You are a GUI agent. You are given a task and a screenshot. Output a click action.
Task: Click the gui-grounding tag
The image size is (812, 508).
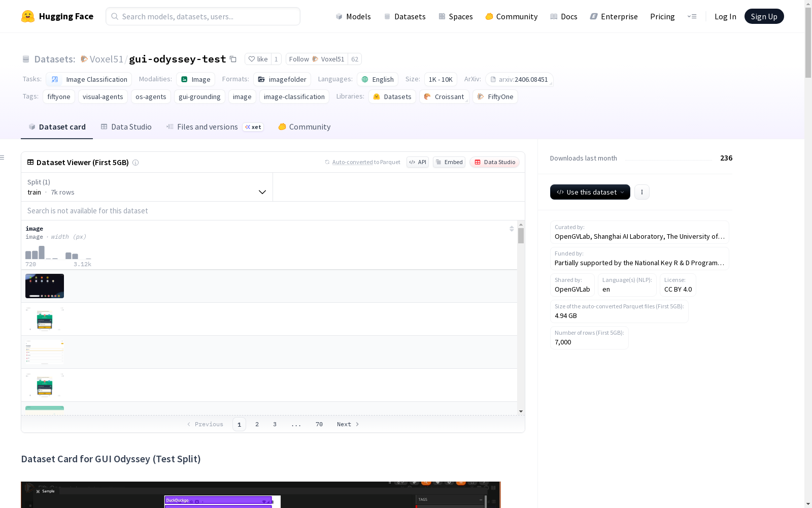(x=199, y=97)
